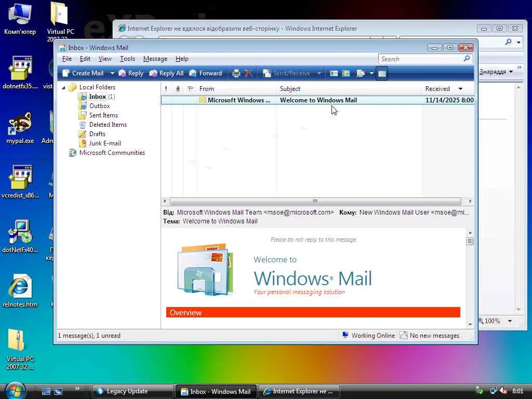
Task: Click the preview pane scroll down arrow
Action: (x=470, y=324)
